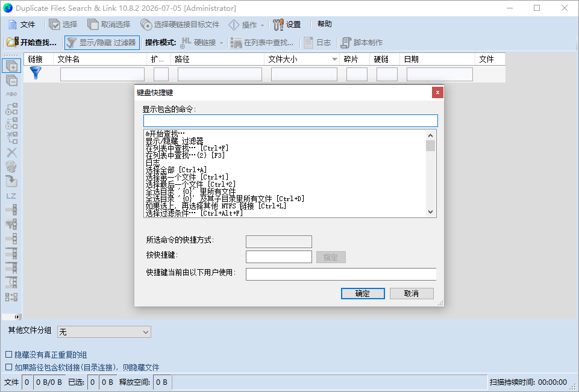Click the 快捷键当前由以下用户使用 field
This screenshot has width=579, height=392.
coord(341,274)
